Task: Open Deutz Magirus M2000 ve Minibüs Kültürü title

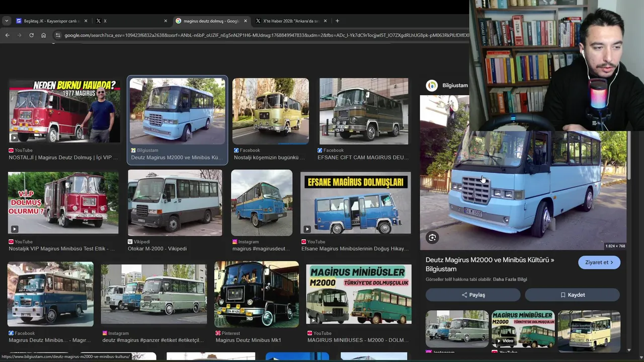Action: (x=490, y=264)
